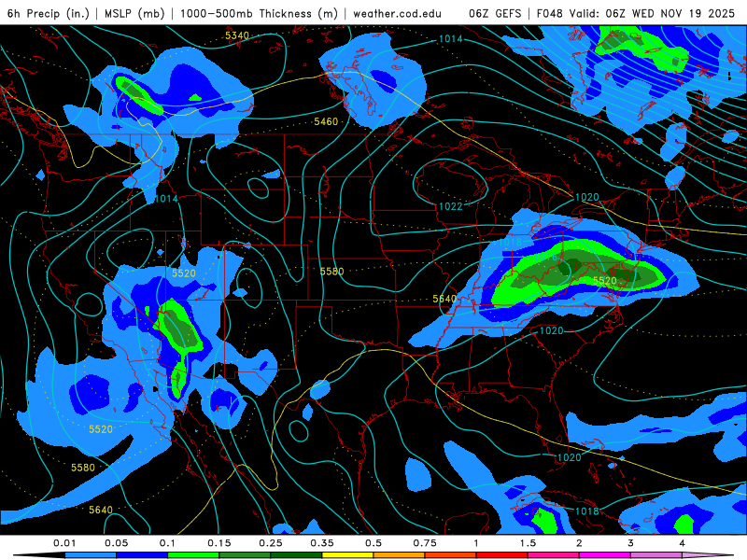
Task: Click the '5520' label over Utah
Action: point(184,273)
